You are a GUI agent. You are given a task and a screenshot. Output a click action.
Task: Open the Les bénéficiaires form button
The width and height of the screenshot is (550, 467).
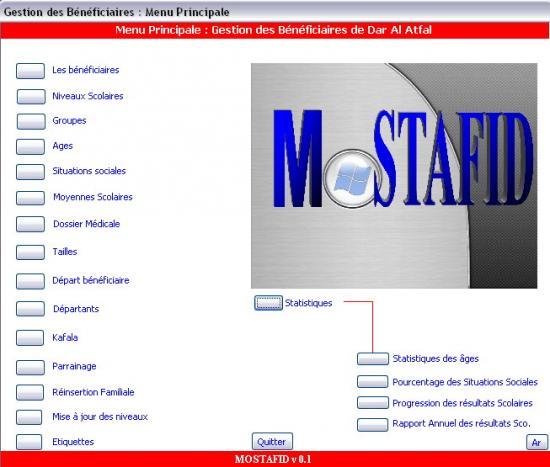pyautogui.click(x=31, y=71)
